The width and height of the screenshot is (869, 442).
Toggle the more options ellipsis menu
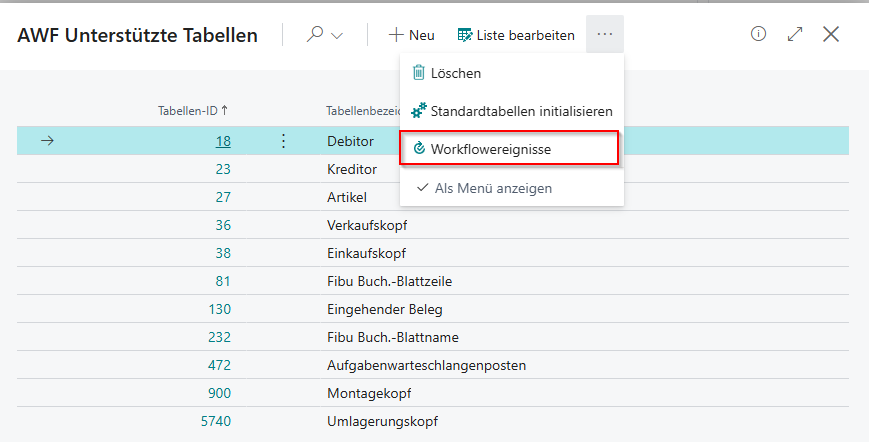point(604,35)
